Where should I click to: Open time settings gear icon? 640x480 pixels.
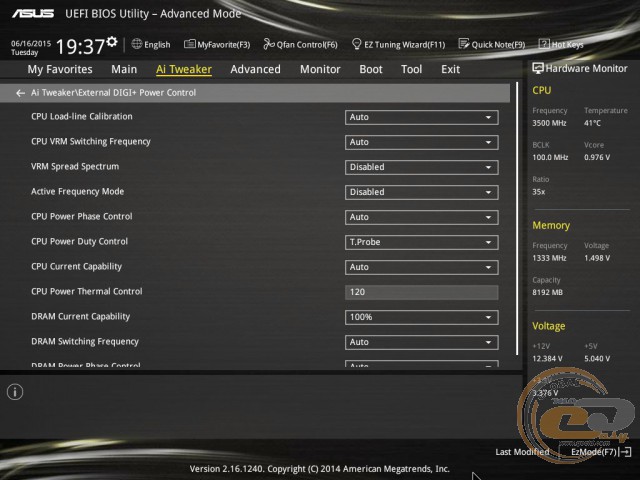click(112, 42)
